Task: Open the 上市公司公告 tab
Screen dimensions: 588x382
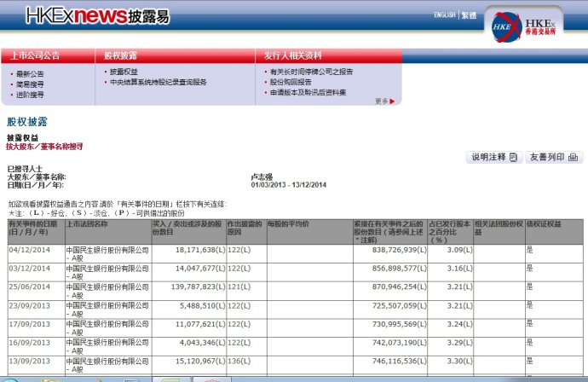Action: tap(35, 55)
